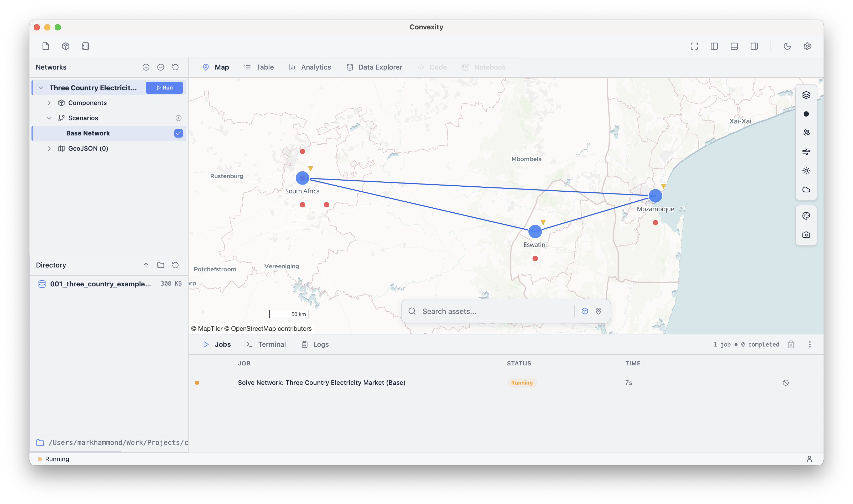Toggle the bottom panel layout

coord(734,46)
